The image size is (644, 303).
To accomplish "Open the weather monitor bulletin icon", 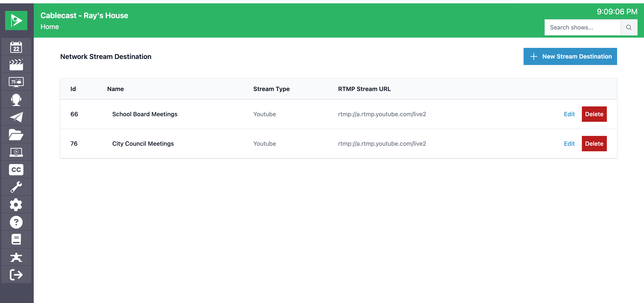I will [16, 82].
